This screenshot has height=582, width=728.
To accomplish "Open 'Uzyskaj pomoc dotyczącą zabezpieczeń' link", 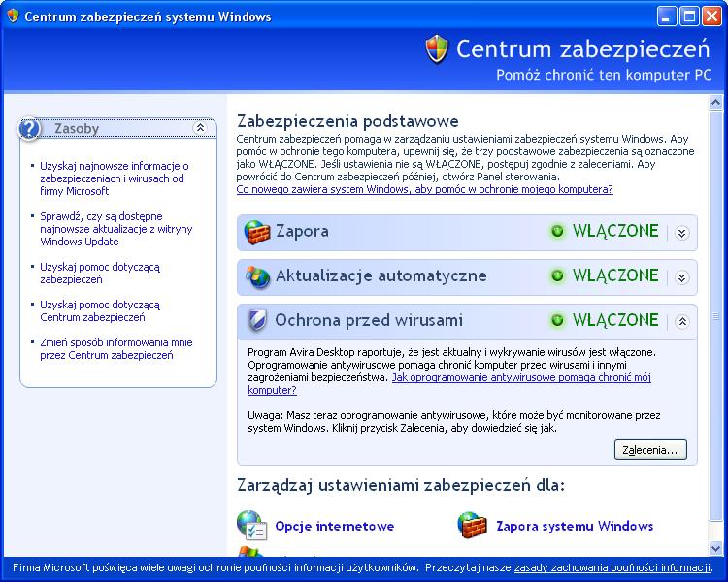I will (100, 274).
